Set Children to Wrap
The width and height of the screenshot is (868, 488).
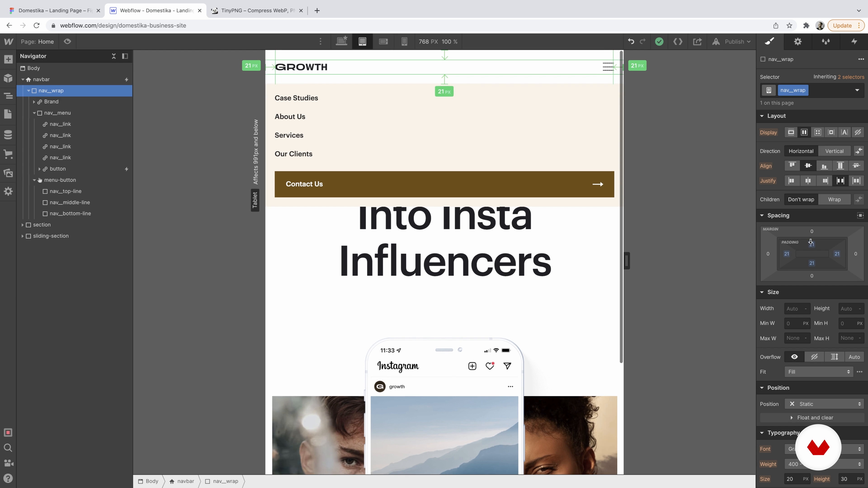(x=834, y=199)
